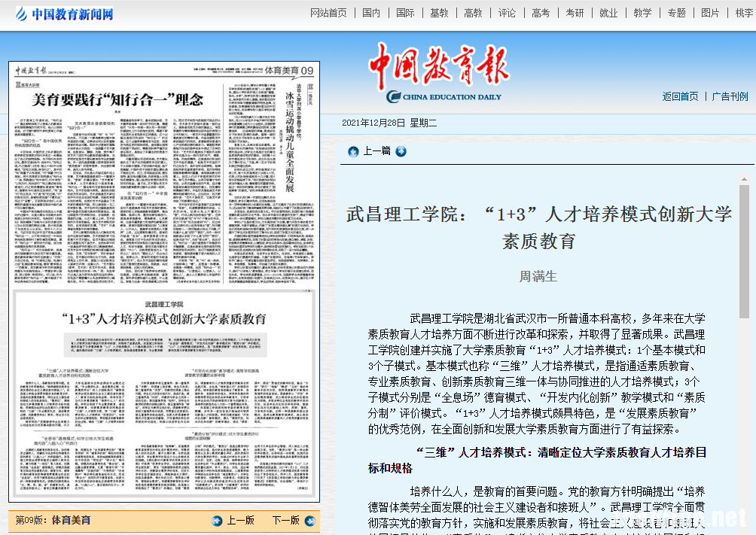Click the 返回首页 link
The height and width of the screenshot is (535, 756).
(x=680, y=96)
